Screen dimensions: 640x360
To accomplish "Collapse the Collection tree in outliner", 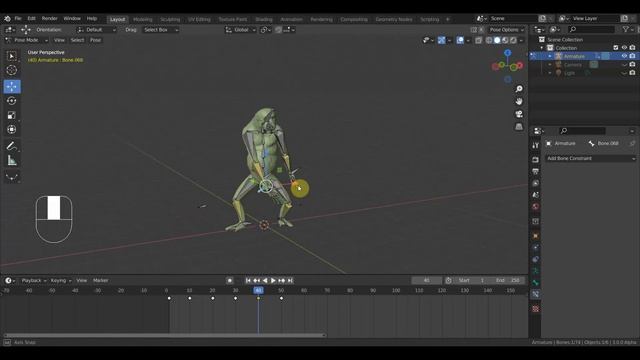I will [542, 48].
